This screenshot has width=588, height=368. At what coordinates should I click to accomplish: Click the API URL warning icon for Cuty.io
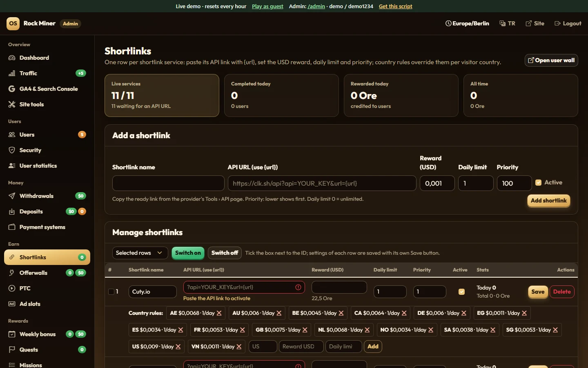[x=298, y=287]
